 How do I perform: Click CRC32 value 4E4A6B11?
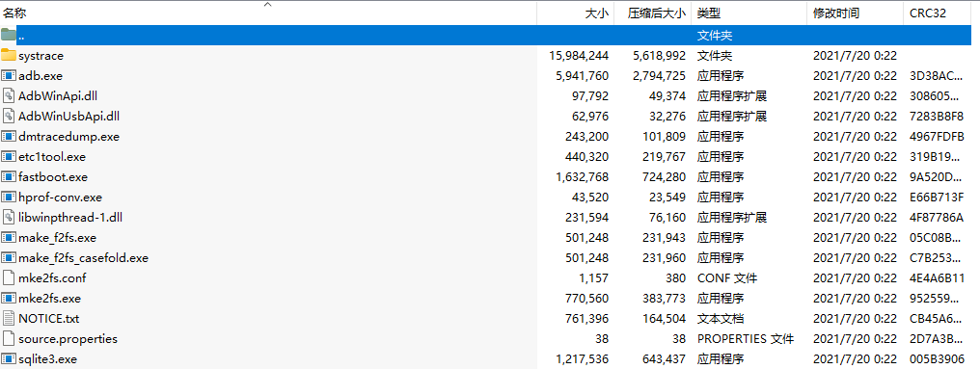point(937,277)
